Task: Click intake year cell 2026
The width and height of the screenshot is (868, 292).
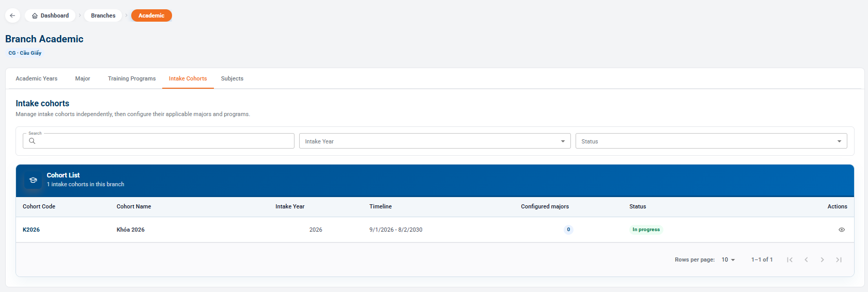Action: coord(316,230)
